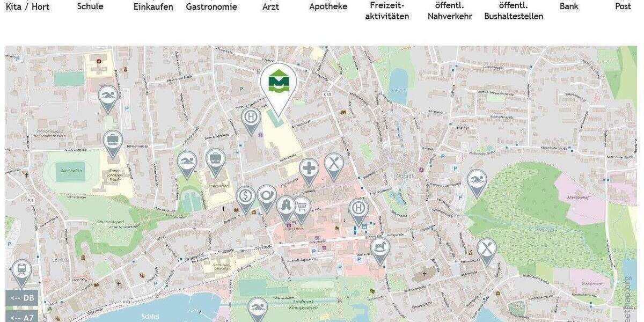
Task: Choose the öffentl. Bushaltestellen category
Action: (x=514, y=11)
